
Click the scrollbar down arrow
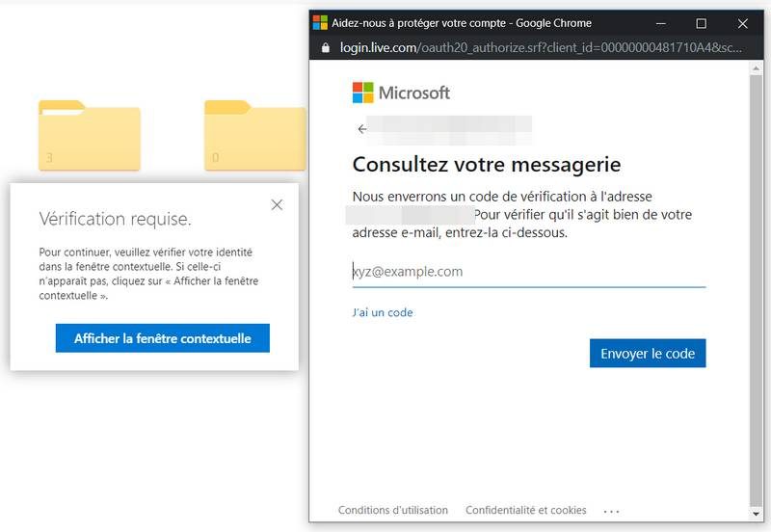[x=756, y=514]
